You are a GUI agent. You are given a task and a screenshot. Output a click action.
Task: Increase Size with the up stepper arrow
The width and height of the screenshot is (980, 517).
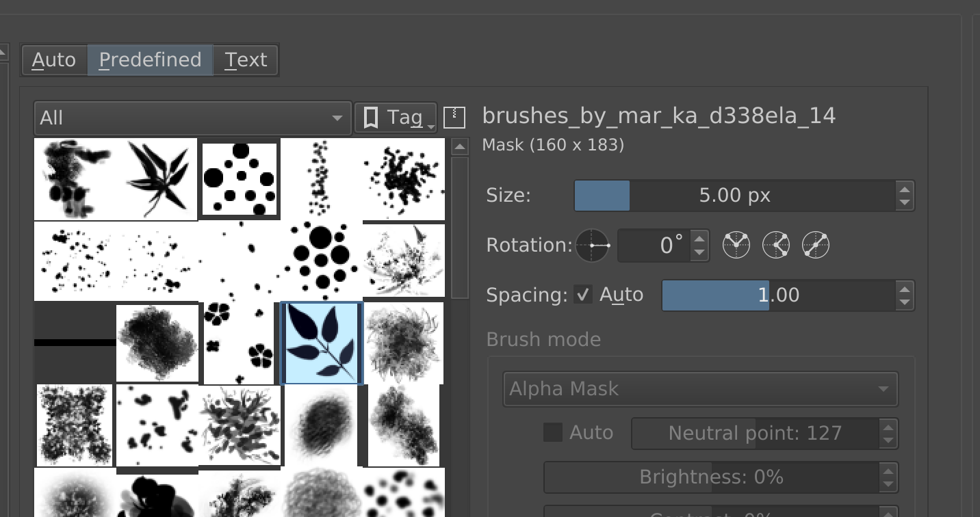point(905,189)
